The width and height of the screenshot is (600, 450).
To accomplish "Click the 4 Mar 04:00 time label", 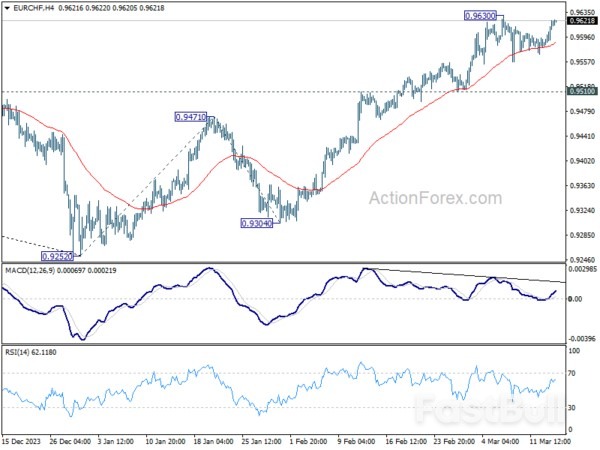I will (x=501, y=442).
